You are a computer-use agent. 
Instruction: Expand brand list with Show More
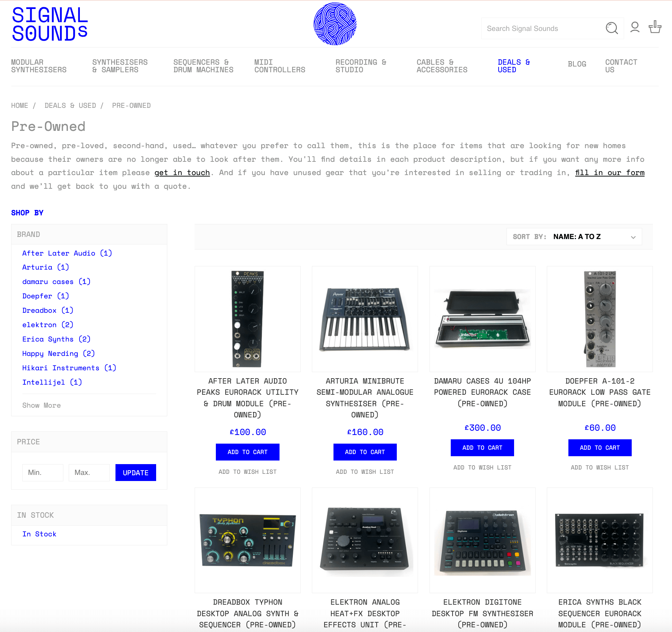(x=41, y=405)
